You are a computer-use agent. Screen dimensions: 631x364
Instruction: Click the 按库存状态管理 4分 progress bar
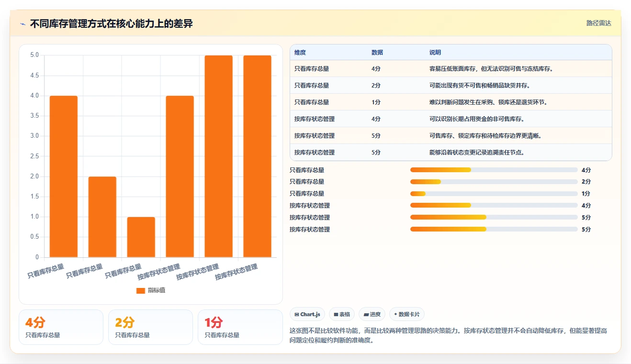click(x=494, y=206)
